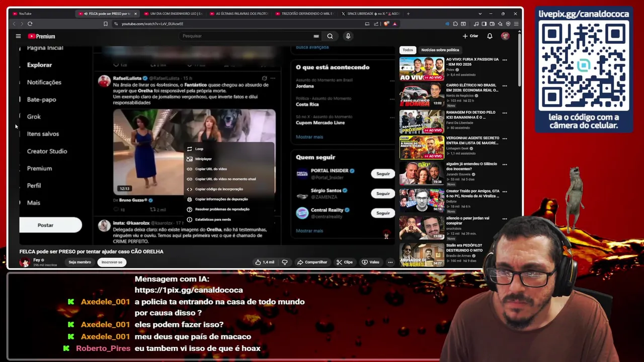Screen dimensions: 644x362
Task: Open browser main menu hamburger
Action: (516, 24)
